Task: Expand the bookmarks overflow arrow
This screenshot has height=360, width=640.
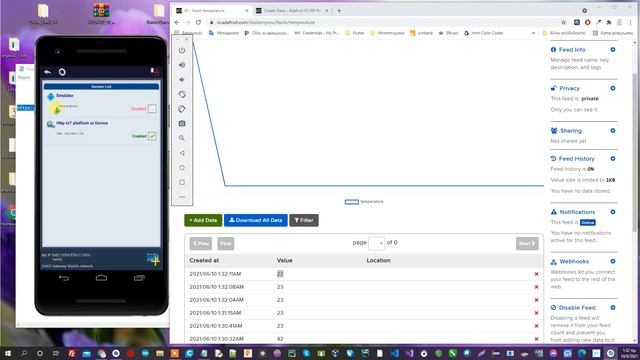Action: [x=533, y=33]
